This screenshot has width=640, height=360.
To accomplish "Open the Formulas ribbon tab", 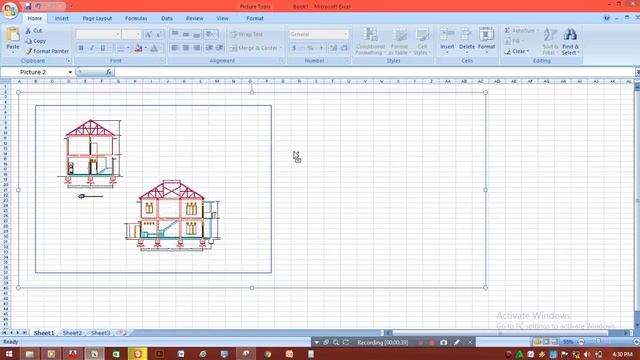I will pyautogui.click(x=136, y=18).
